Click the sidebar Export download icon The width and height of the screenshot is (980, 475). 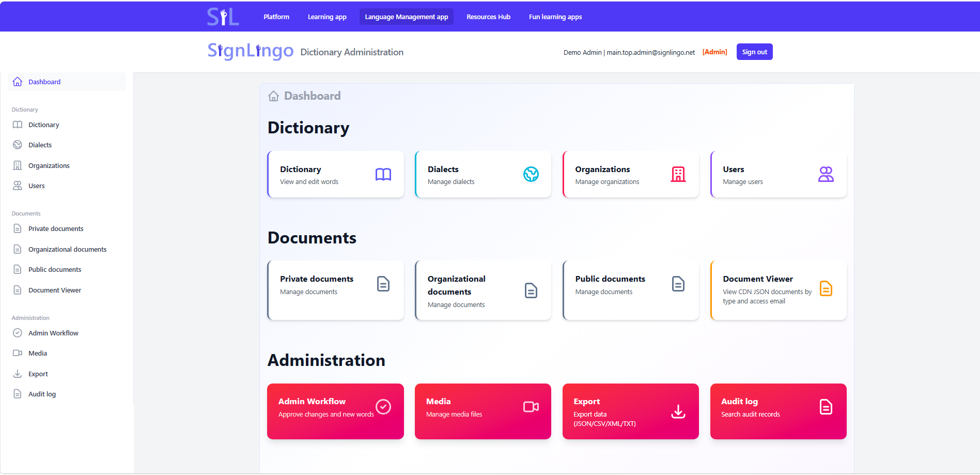pos(18,374)
